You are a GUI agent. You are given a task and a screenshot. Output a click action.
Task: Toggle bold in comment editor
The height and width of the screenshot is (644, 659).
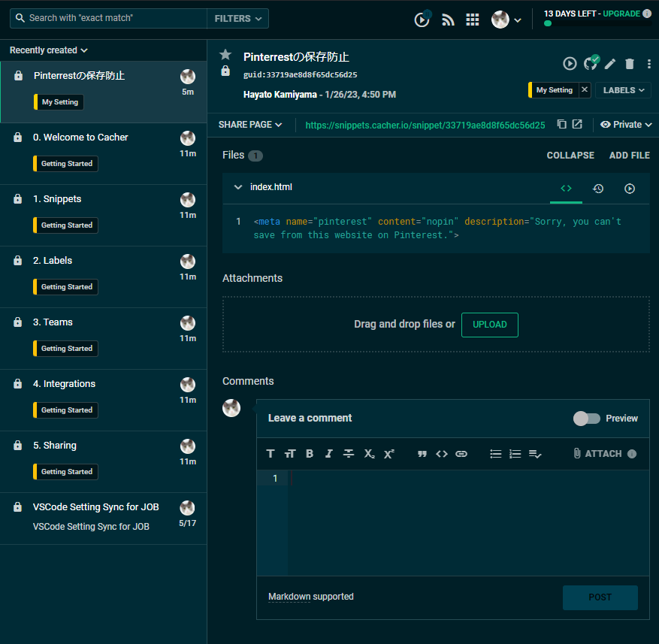click(310, 454)
